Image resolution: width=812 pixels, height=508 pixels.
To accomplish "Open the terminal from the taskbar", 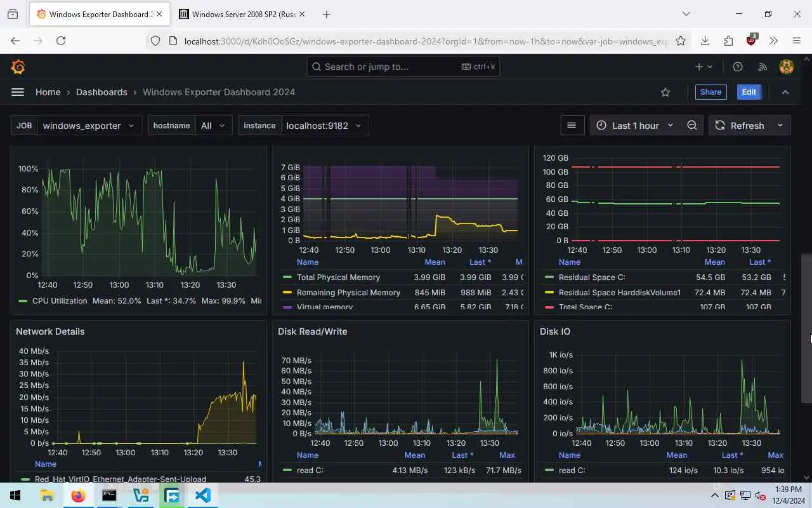I will (109, 495).
